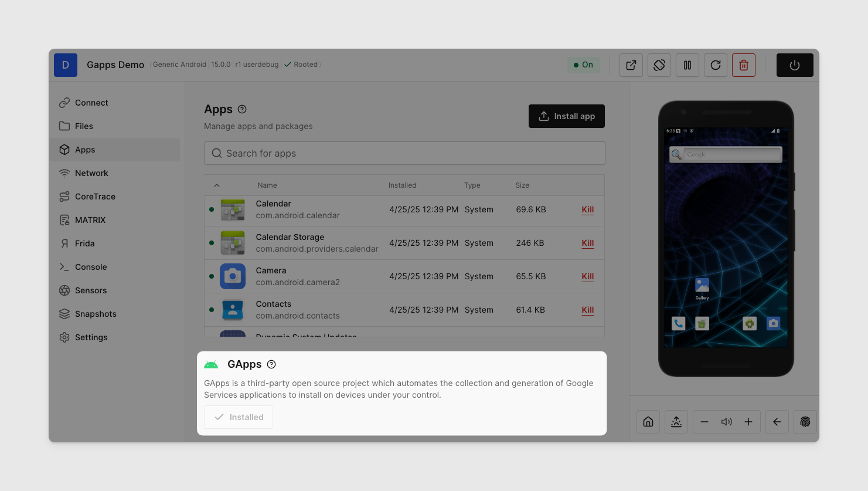Viewport: 868px width, 491px height.
Task: Go back with arrow button
Action: pos(777,422)
